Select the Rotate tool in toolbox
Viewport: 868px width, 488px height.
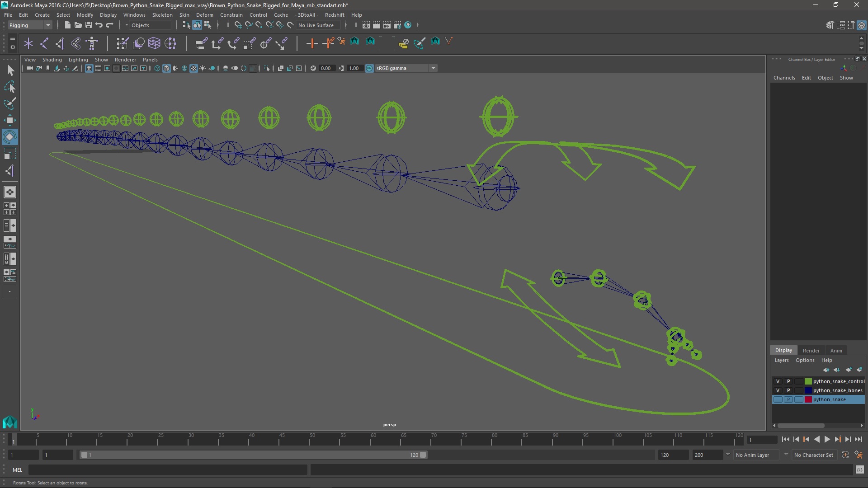10,137
